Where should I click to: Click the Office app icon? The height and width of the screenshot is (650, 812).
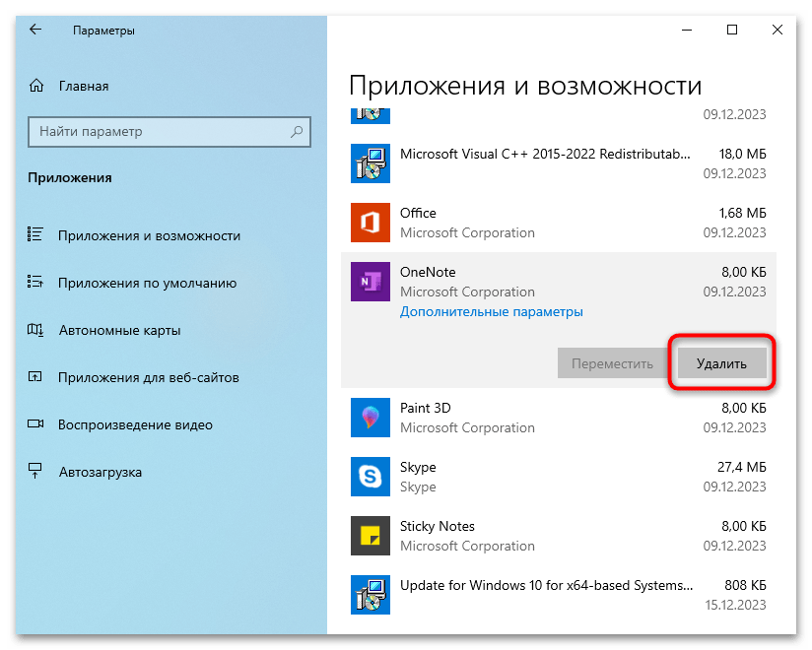pos(371,223)
